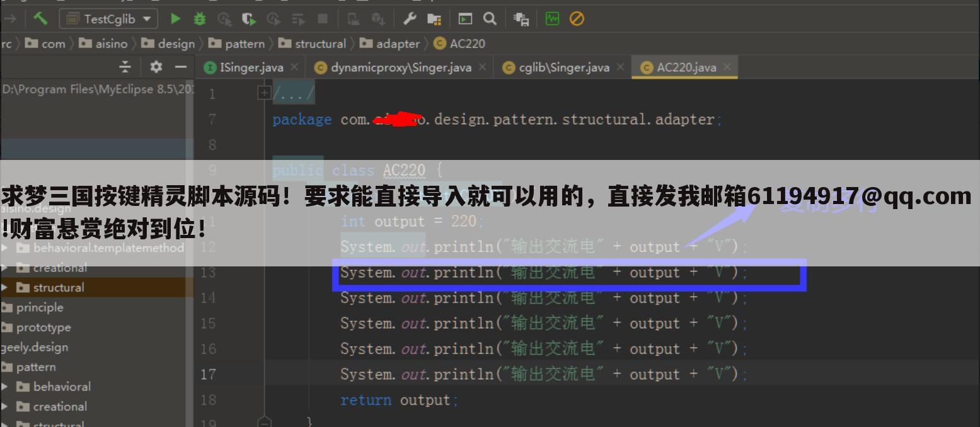
Task: Open the TestCglib run configuration dropdown
Action: click(x=108, y=19)
